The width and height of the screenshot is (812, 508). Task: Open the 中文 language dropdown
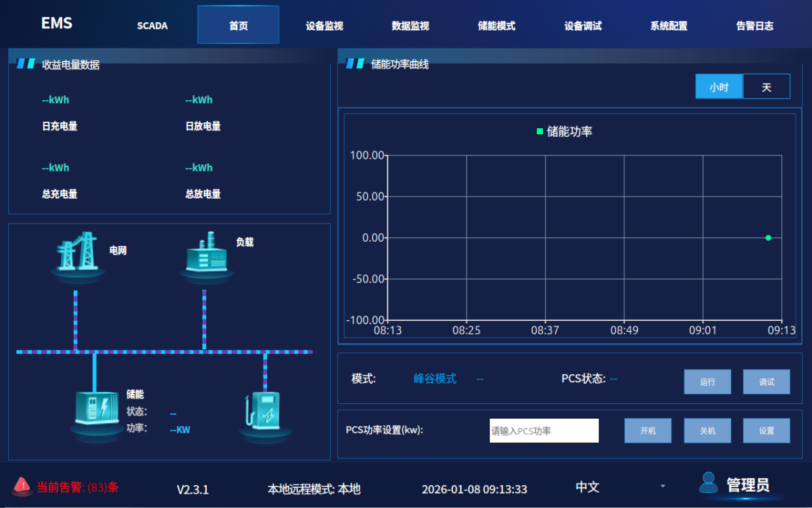621,486
